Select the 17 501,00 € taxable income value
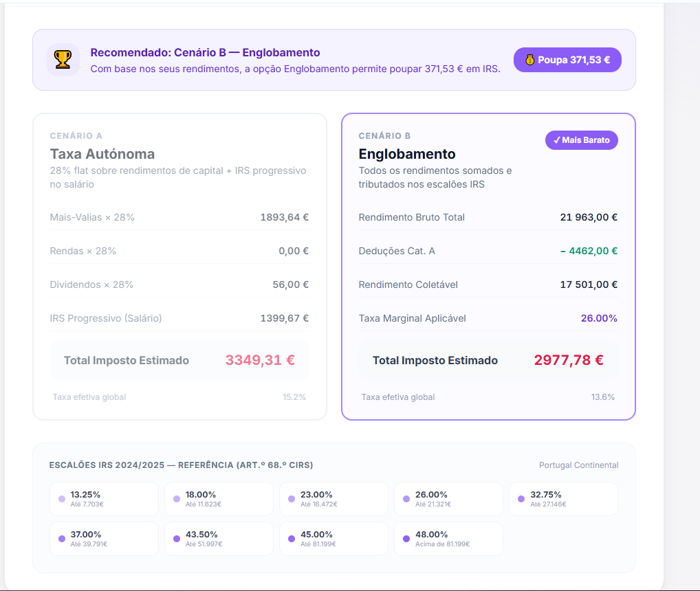The image size is (700, 591). coord(589,285)
